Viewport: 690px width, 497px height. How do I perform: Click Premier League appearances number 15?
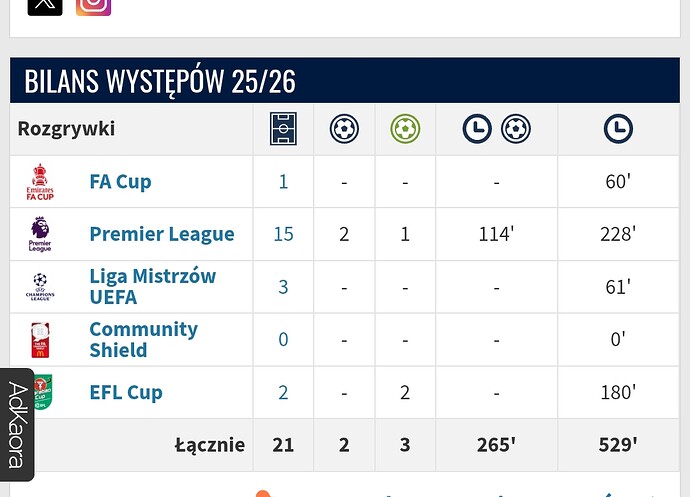pos(283,234)
